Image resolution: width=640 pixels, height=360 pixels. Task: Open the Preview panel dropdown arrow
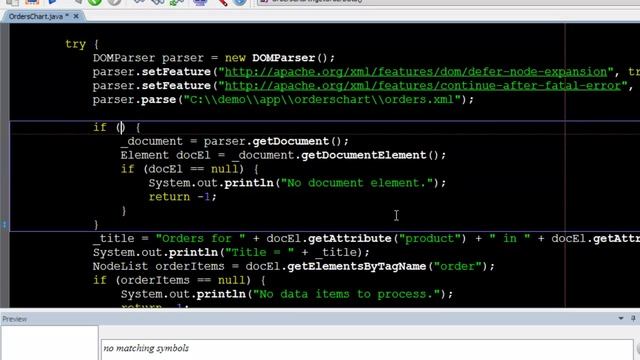[621, 318]
